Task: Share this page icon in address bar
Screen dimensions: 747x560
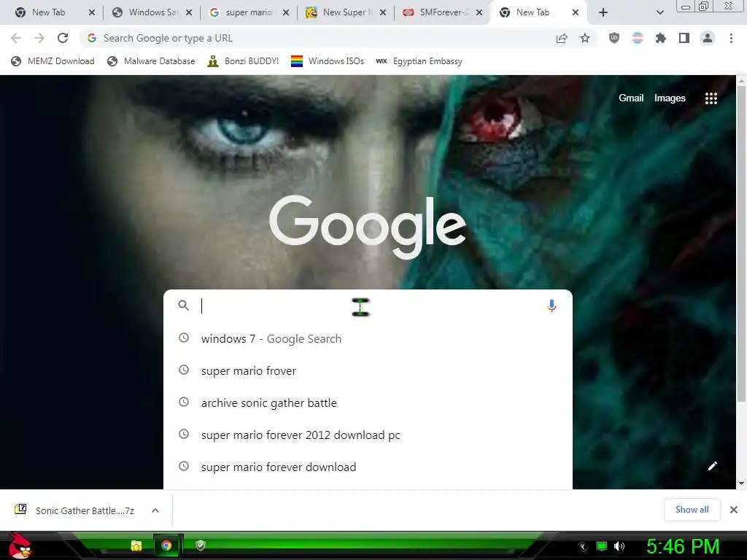Action: coord(562,38)
